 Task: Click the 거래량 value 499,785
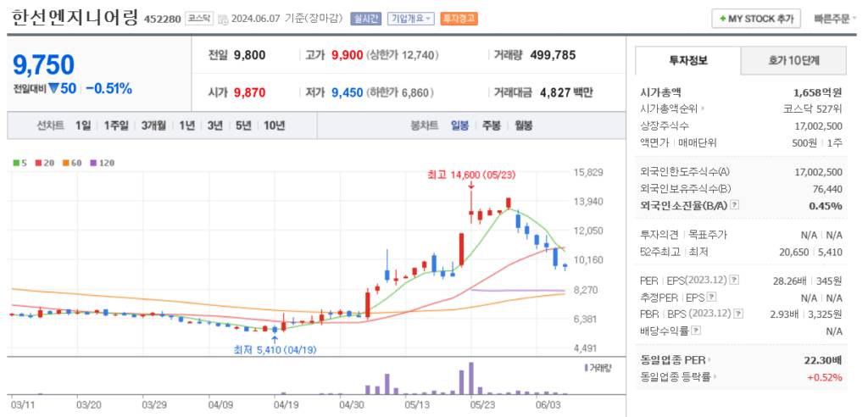[553, 55]
